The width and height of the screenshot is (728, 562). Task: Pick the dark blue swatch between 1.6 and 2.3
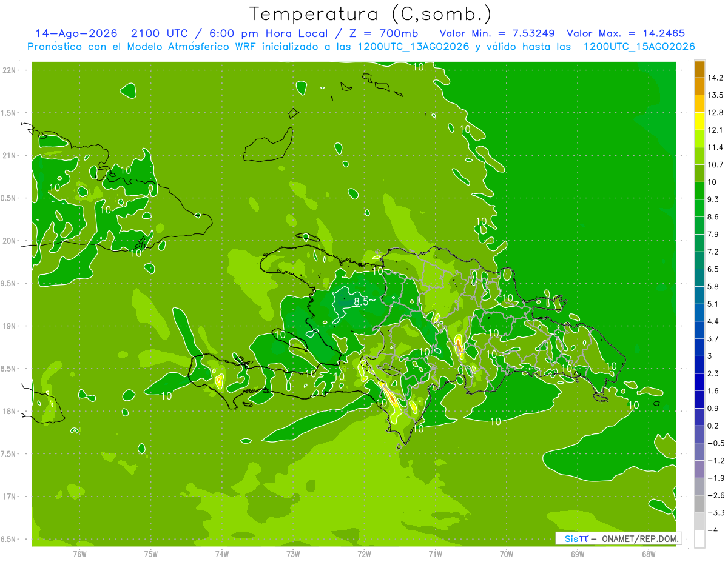699,382
